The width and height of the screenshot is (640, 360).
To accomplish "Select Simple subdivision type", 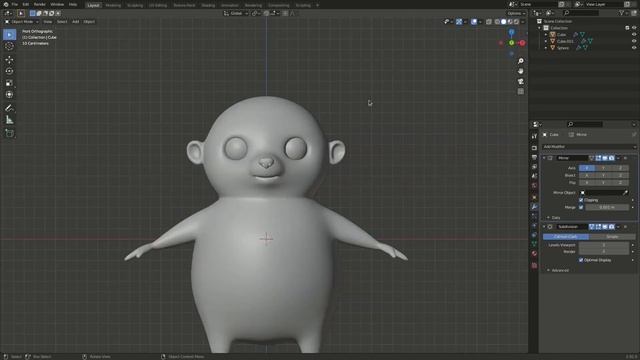I will pyautogui.click(x=612, y=237).
